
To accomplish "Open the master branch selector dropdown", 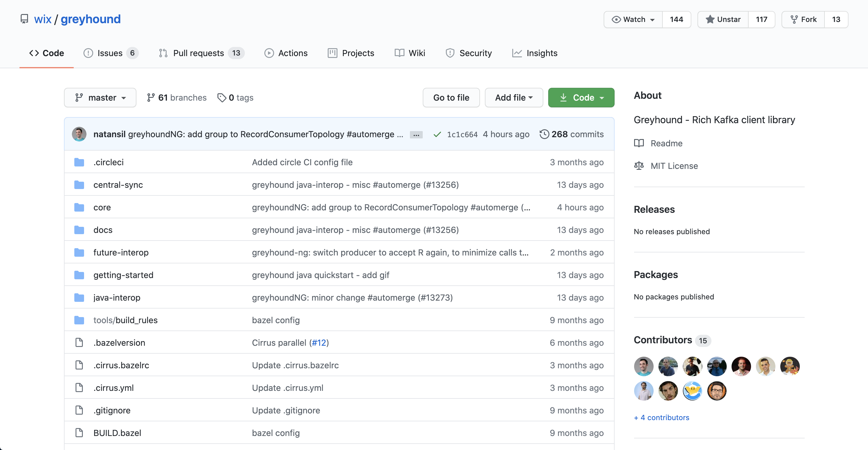I will click(100, 98).
